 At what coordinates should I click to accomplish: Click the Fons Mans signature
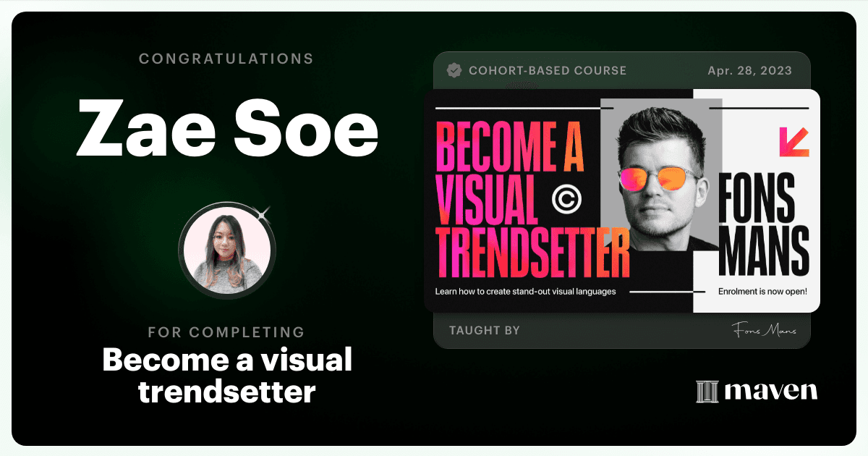click(x=763, y=330)
